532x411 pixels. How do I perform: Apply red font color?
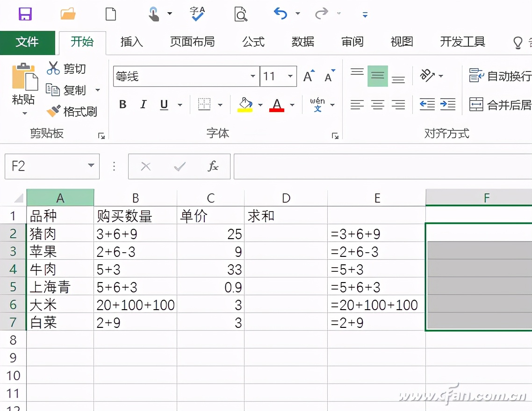point(276,105)
